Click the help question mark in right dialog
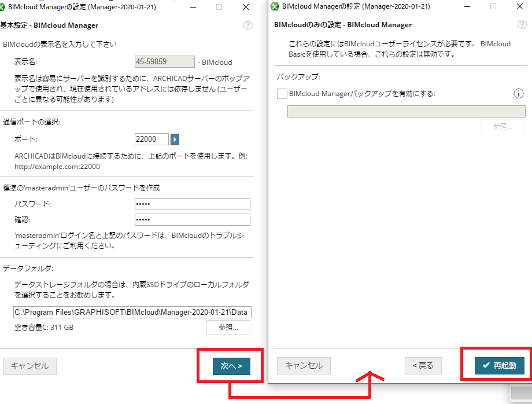 point(522,24)
